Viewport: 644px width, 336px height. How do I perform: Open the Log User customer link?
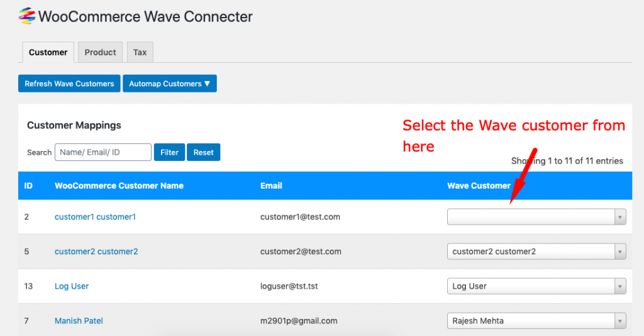point(72,286)
